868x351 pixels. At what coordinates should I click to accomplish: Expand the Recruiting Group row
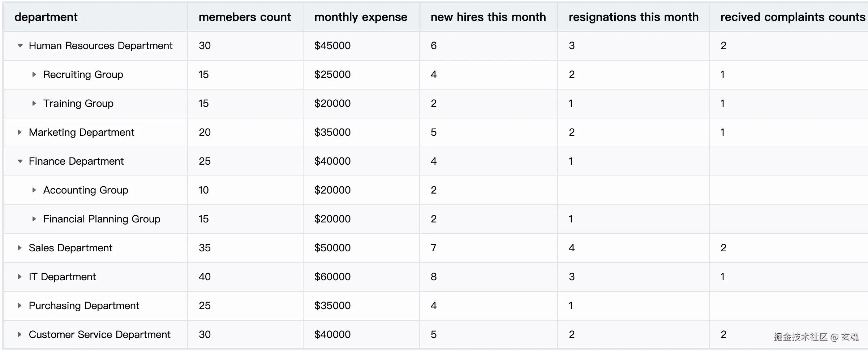34,75
